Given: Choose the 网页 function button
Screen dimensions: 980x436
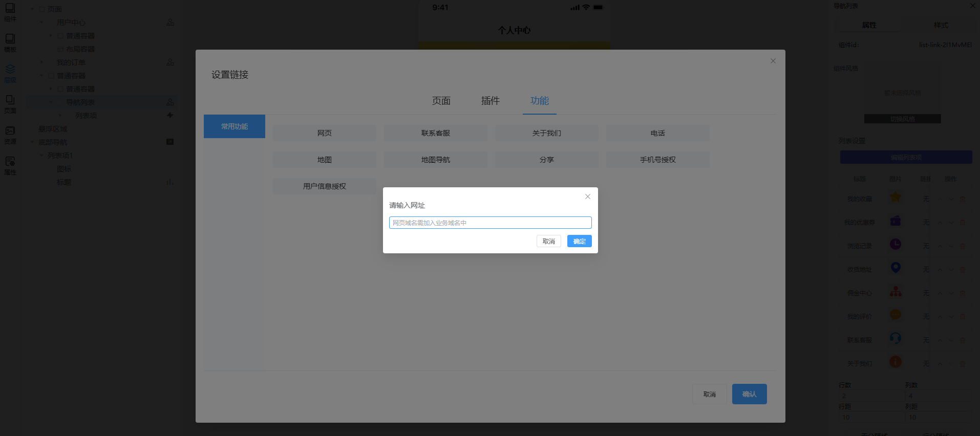Looking at the screenshot, I should coord(325,133).
